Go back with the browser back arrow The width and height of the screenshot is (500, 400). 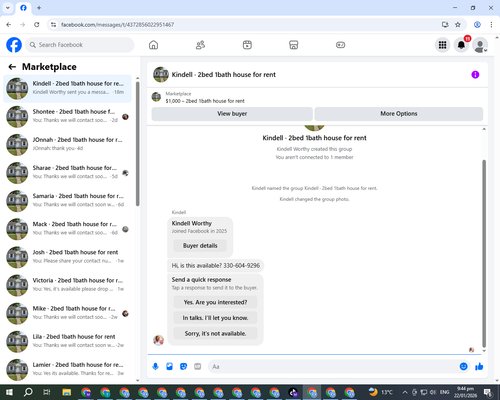click(9, 25)
